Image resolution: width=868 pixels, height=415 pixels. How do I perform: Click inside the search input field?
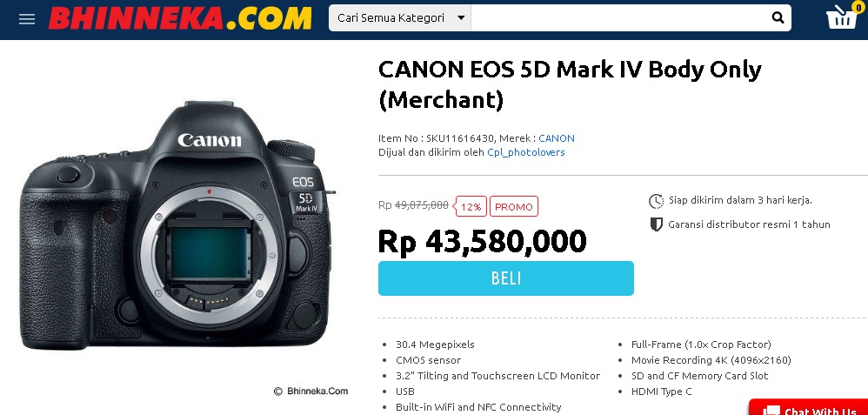618,17
